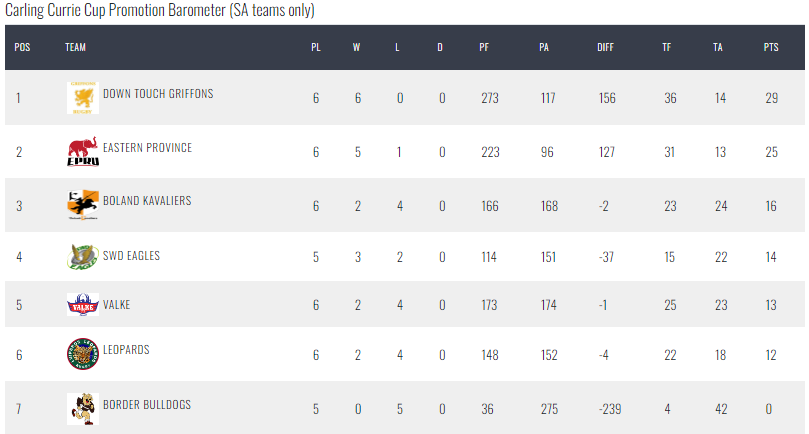Open the Down Touch Griffons team name
The width and height of the screenshot is (809, 434).
pos(158,93)
